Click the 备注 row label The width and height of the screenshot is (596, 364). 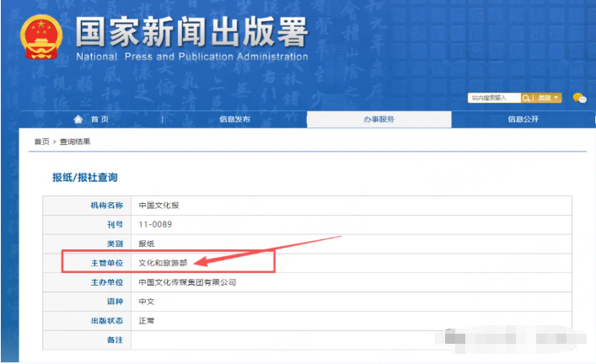pos(115,340)
